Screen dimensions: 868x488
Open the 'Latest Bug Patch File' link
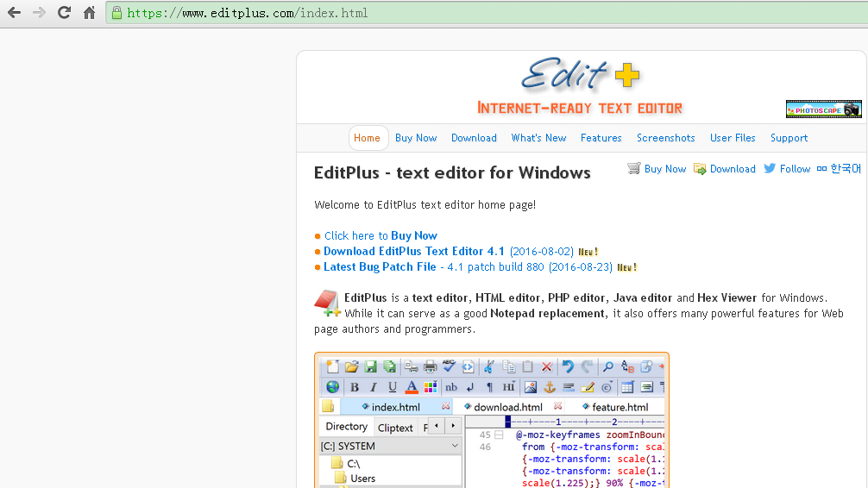click(x=380, y=266)
